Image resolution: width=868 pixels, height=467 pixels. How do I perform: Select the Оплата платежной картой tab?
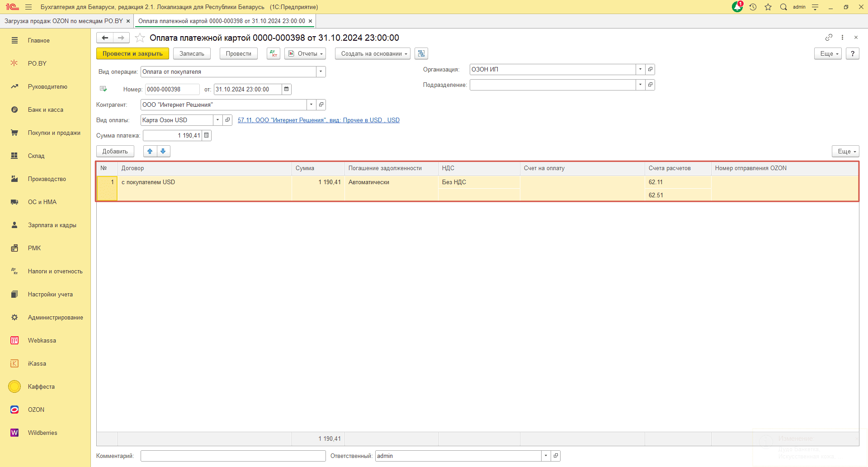[x=222, y=21]
